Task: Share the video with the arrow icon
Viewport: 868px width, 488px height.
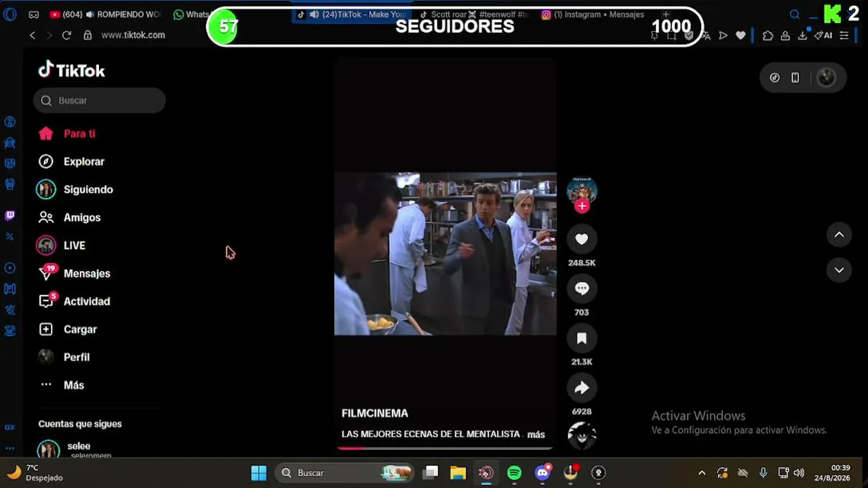Action: [x=582, y=388]
